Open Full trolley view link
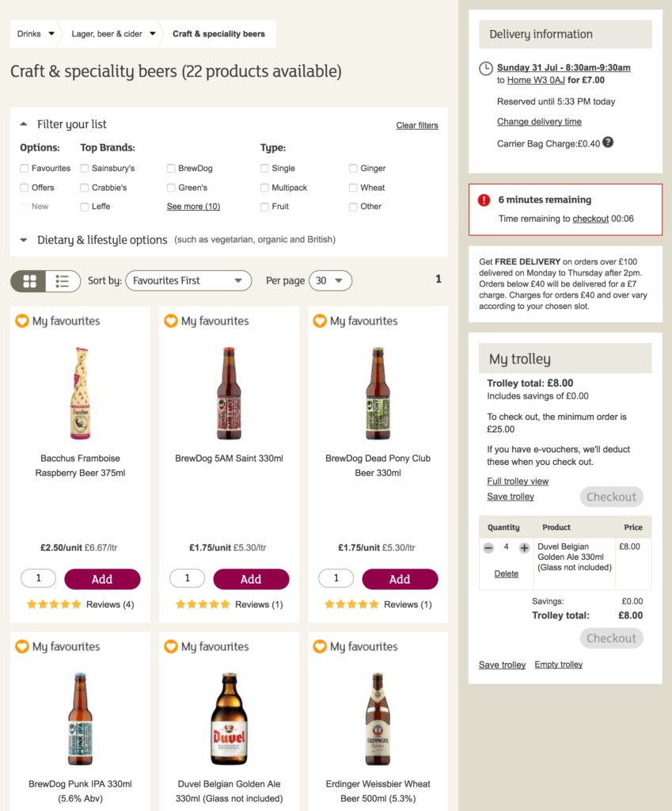 pos(518,481)
